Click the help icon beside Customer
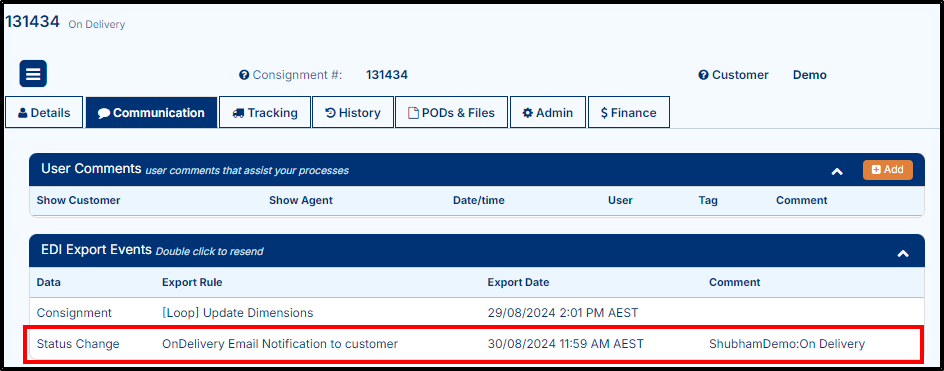This screenshot has height=371, width=944. point(703,75)
